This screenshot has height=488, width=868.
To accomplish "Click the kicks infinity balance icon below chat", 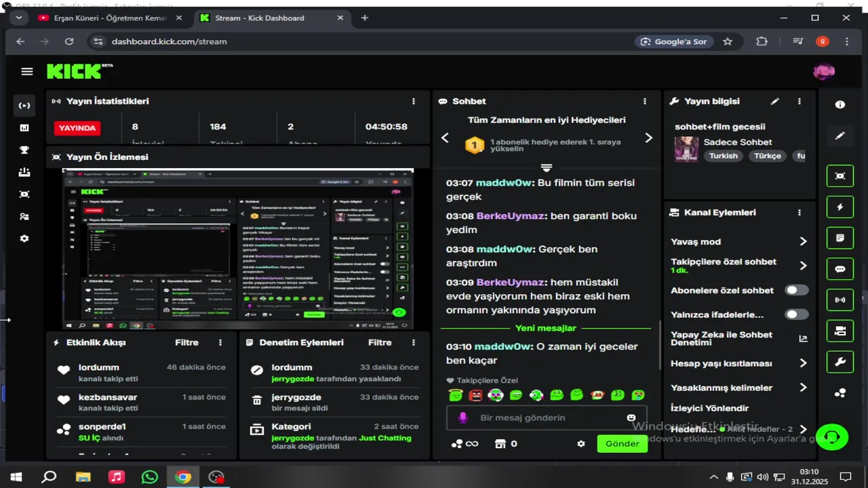I will pyautogui.click(x=465, y=444).
